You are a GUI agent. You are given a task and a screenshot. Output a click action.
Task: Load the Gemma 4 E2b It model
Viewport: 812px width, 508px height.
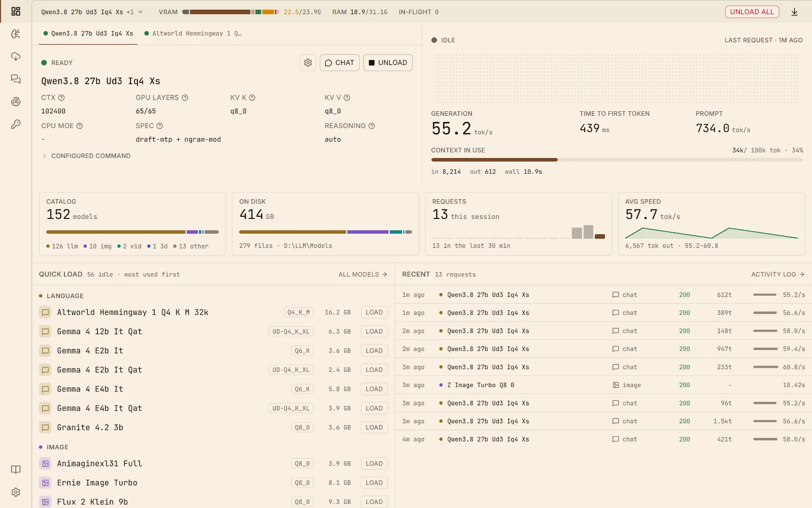point(375,351)
